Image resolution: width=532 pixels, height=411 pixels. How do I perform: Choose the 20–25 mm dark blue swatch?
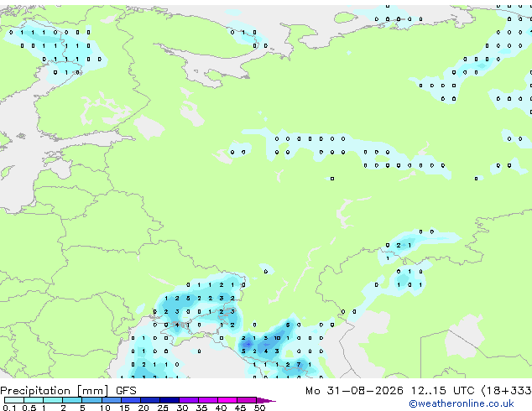pyautogui.click(x=149, y=400)
